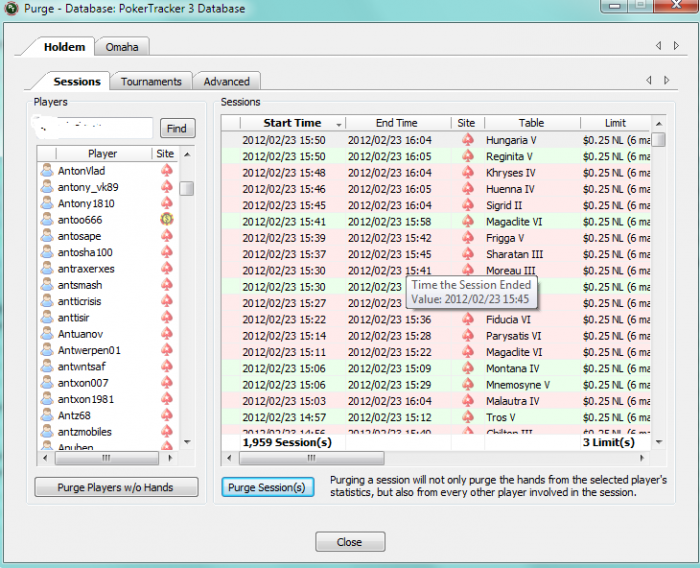Screen dimensions: 700x568
Task: Select the Malautra IV session row
Action: pyautogui.click(x=436, y=401)
